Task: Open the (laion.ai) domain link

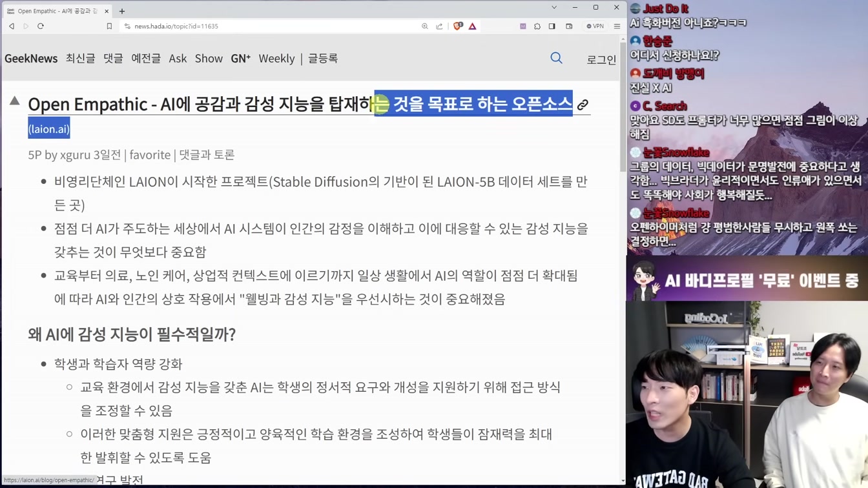Action: (x=49, y=129)
